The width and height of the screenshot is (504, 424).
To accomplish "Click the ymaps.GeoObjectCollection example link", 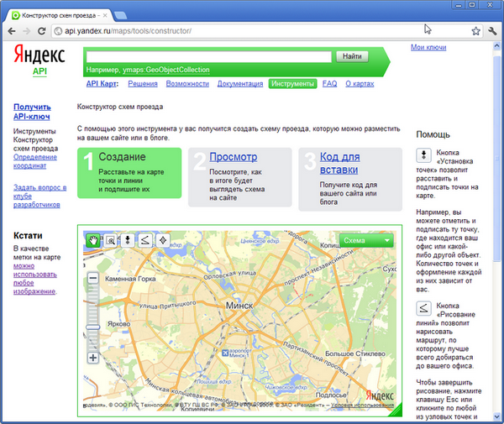I will click(x=166, y=70).
